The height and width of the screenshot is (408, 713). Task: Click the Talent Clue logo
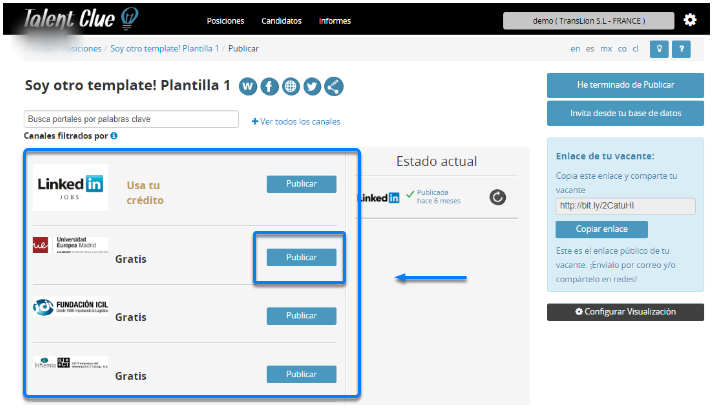click(x=81, y=20)
